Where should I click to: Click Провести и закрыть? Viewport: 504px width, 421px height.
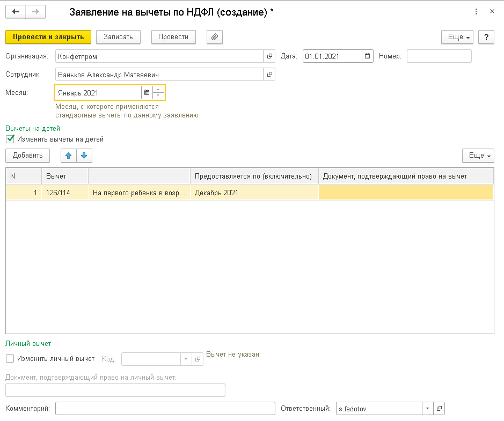pyautogui.click(x=48, y=37)
